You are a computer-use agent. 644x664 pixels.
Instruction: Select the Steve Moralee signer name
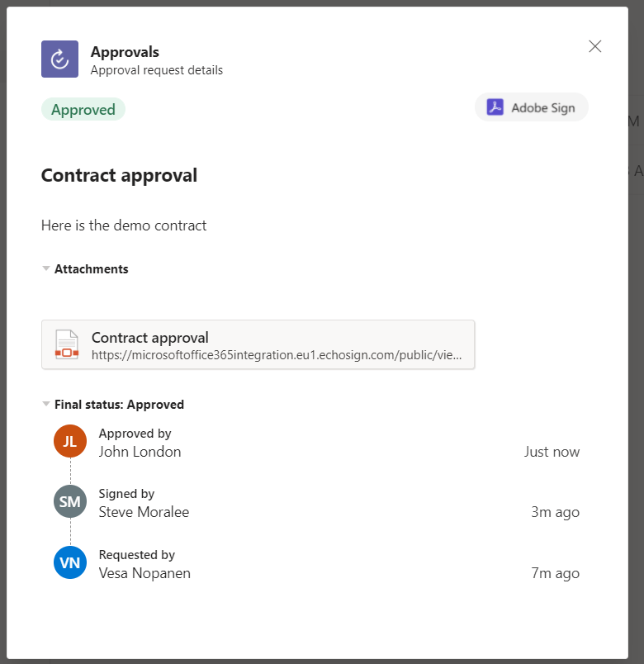(144, 512)
